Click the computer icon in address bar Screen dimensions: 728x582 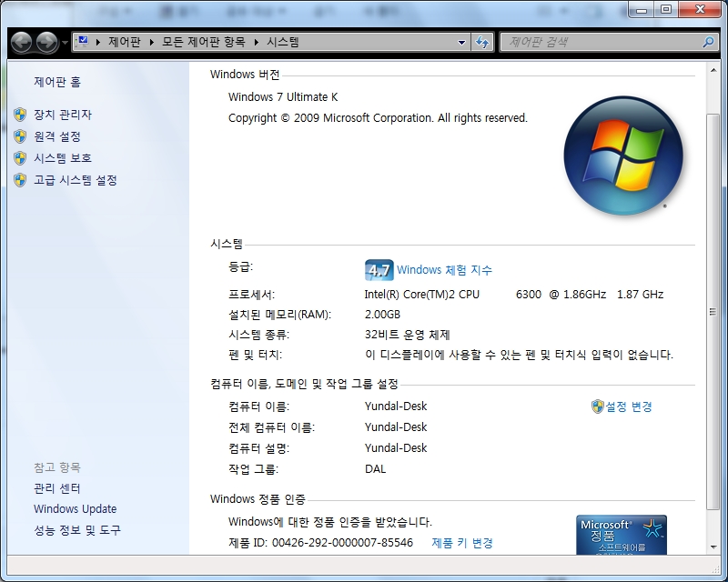(83, 42)
